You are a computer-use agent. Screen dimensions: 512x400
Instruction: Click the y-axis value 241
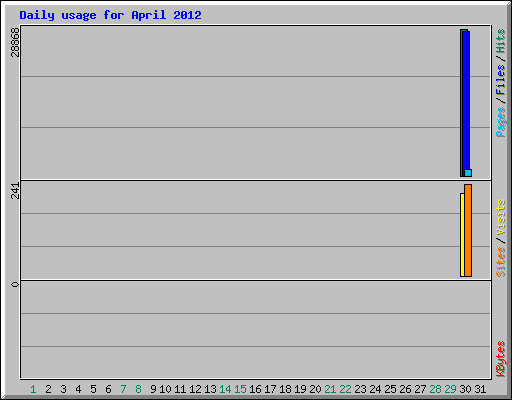pyautogui.click(x=15, y=191)
